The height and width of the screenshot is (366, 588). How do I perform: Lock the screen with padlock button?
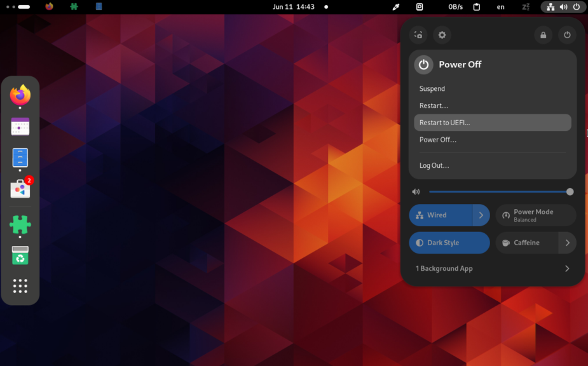(x=543, y=35)
